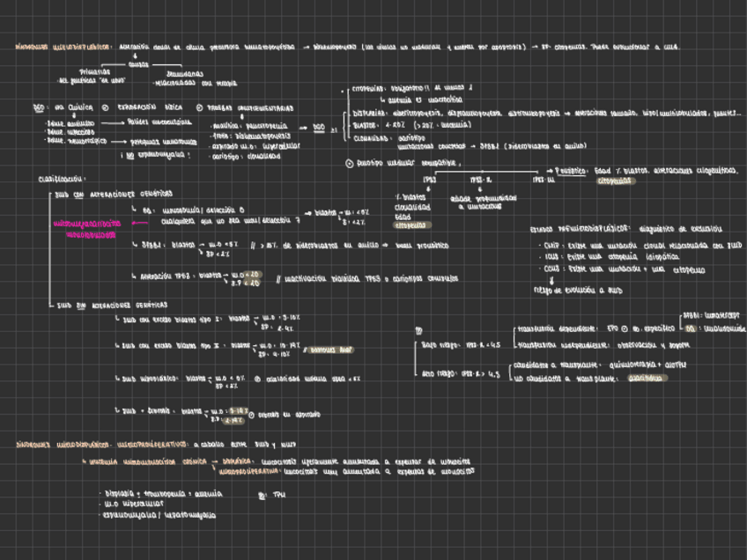Select the 'Primarias' branch under causas

click(94, 72)
